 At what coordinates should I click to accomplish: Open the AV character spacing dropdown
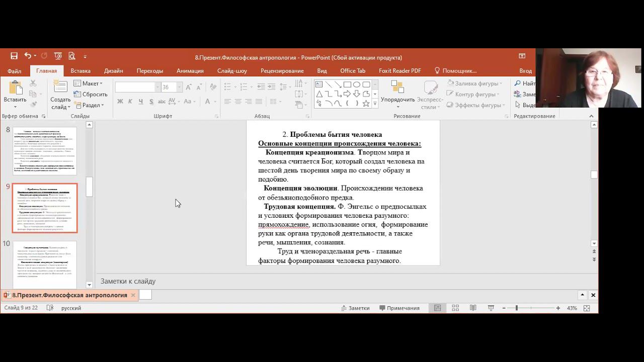pyautogui.click(x=175, y=101)
